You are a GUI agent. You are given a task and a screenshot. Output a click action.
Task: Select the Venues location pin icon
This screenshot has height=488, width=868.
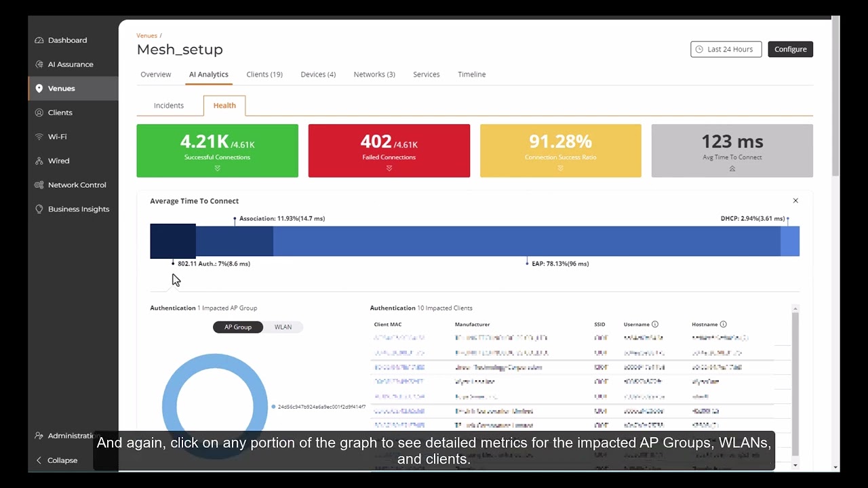click(39, 88)
